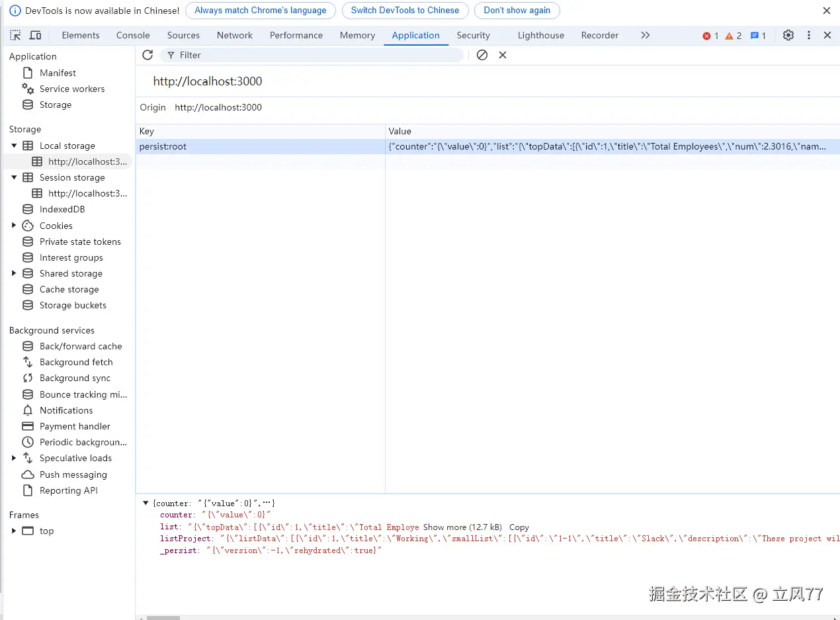The image size is (840, 620).
Task: Open Interest groups
Action: pos(71,257)
